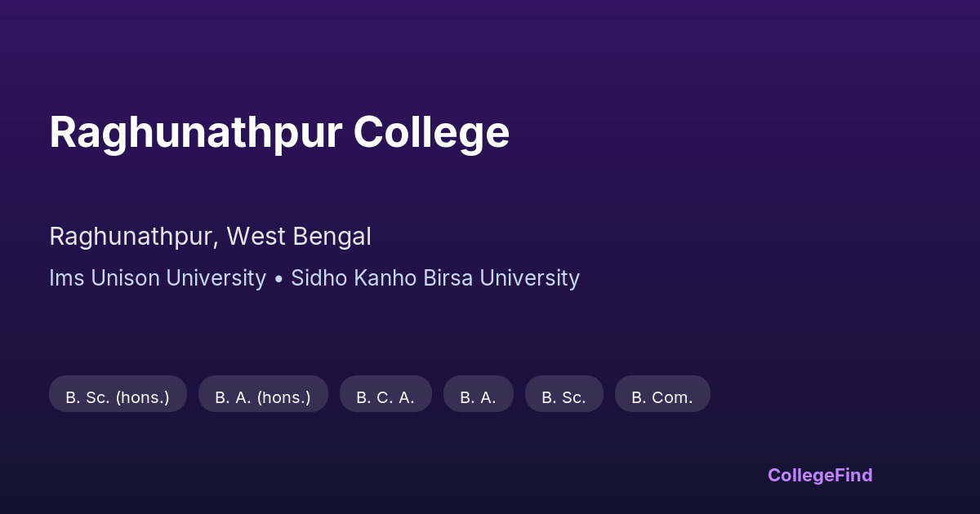Click Raghunathpur in the location line
The image size is (980, 514).
pyautogui.click(x=132, y=237)
